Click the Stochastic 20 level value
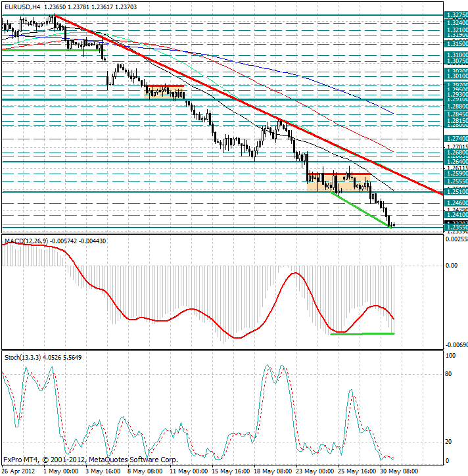Screen dimensions: 468x476 pos(448,442)
